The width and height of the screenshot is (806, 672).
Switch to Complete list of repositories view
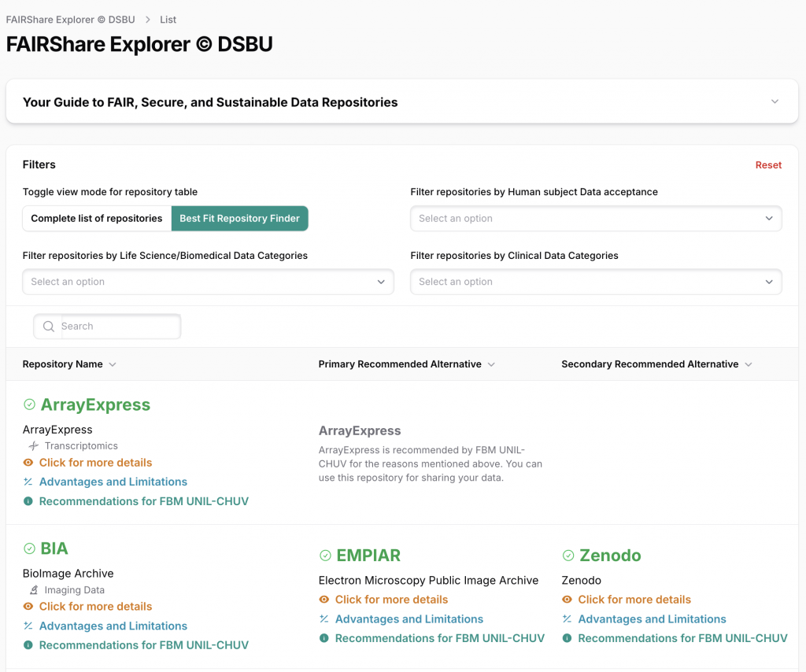pyautogui.click(x=97, y=219)
